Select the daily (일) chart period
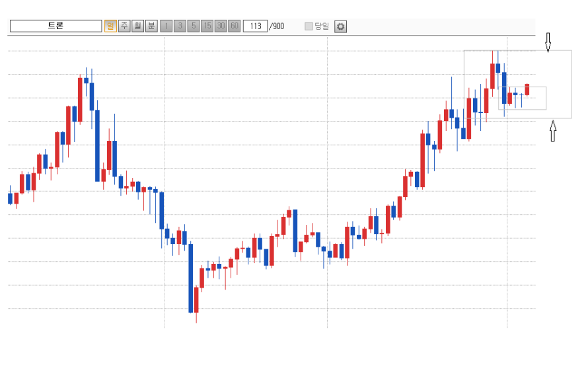Viewport: 588px width, 367px height. click(110, 26)
